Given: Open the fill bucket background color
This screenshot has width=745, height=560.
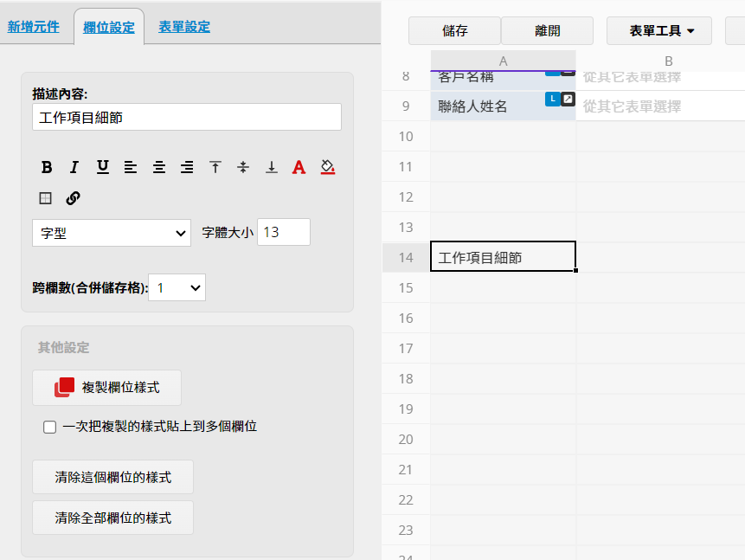Looking at the screenshot, I should pos(327,167).
